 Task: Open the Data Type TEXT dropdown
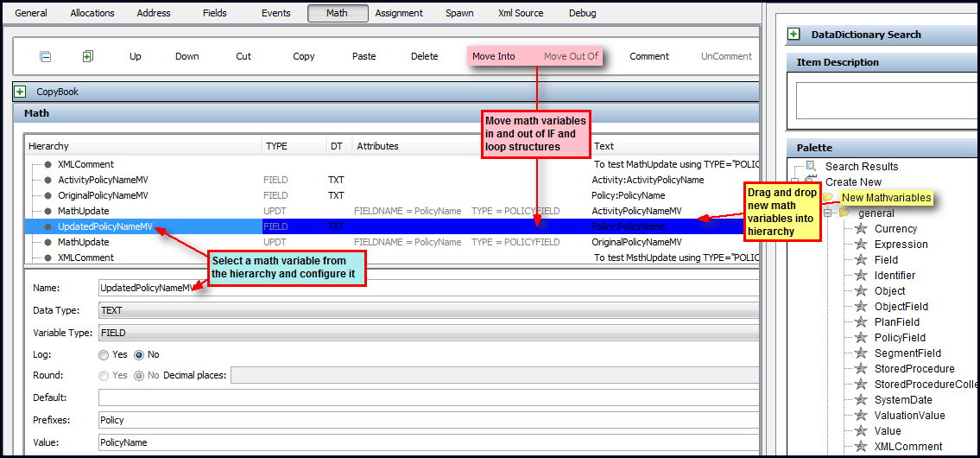pos(428,310)
